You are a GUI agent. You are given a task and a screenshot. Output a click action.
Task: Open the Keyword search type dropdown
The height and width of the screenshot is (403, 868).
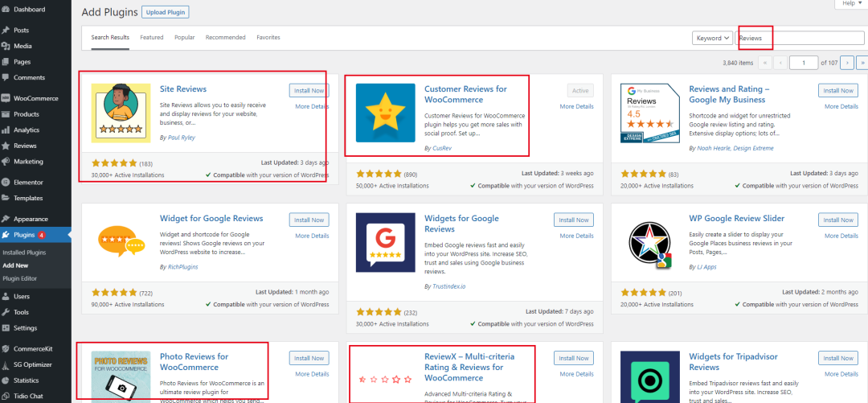712,38
